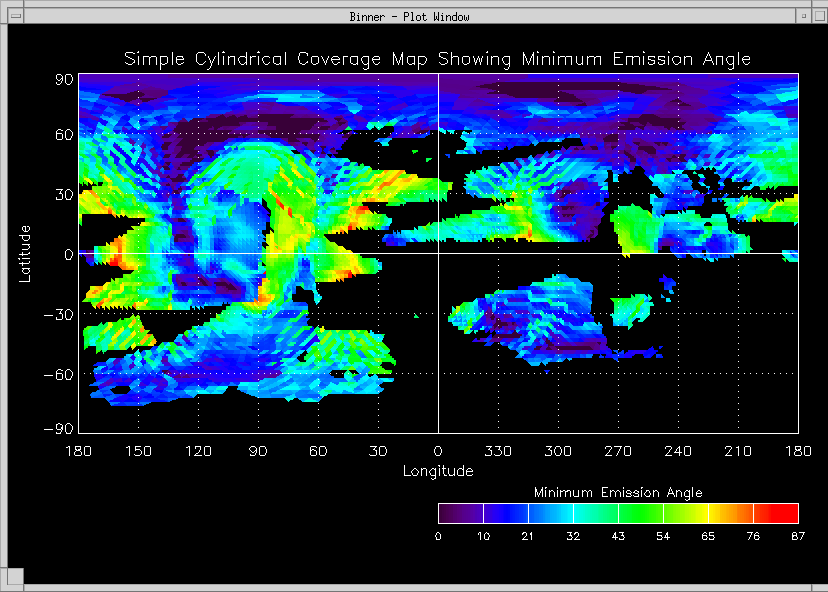828x592 pixels.
Task: Click the 330 longitude tick label
Action: click(498, 452)
